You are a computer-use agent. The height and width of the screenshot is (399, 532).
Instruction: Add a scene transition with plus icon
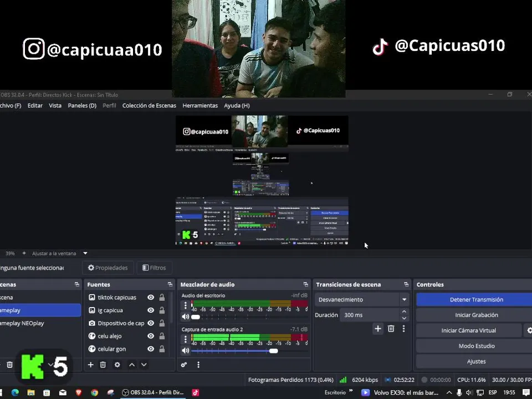[x=377, y=329]
